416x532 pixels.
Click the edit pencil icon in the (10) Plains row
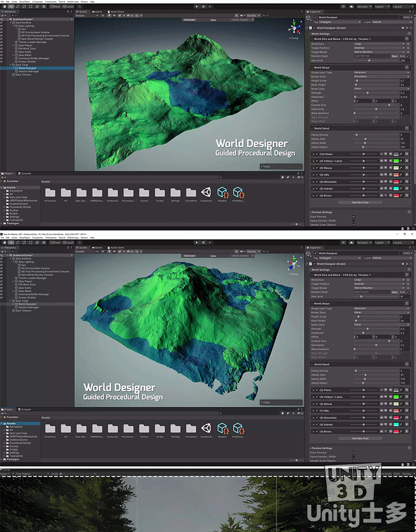[401, 154]
